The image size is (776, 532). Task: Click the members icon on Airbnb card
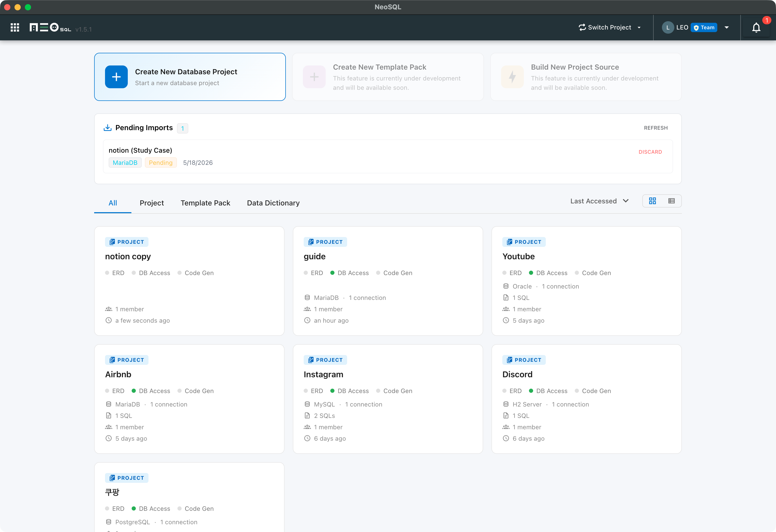coord(109,427)
